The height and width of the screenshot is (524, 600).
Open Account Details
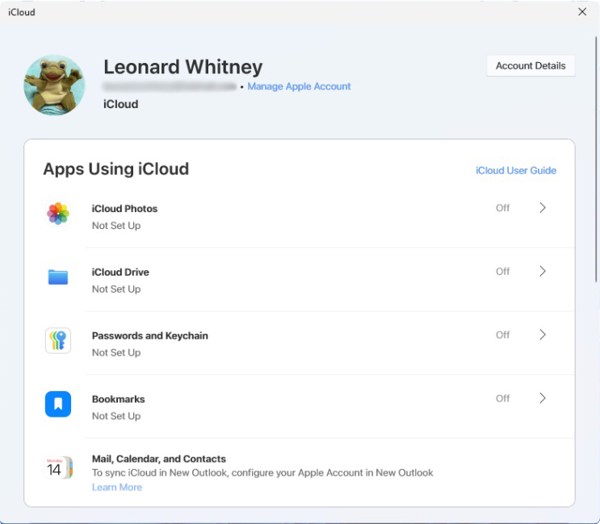click(531, 66)
